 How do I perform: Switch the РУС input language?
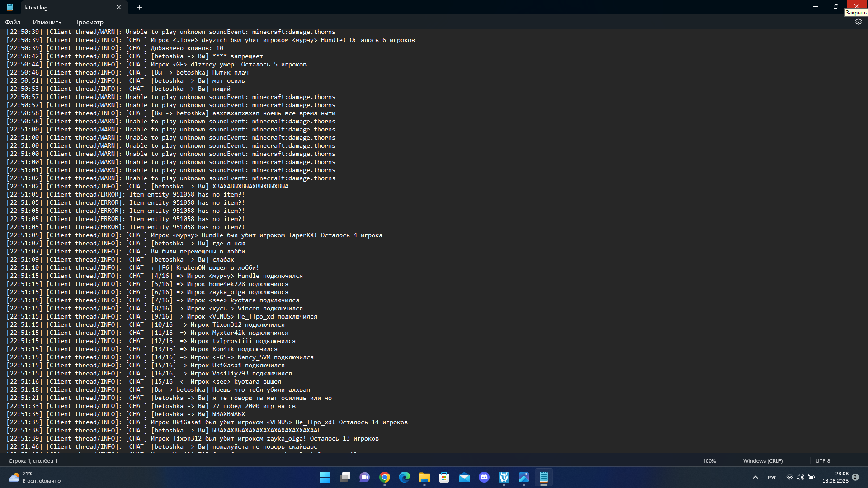pos(772,478)
